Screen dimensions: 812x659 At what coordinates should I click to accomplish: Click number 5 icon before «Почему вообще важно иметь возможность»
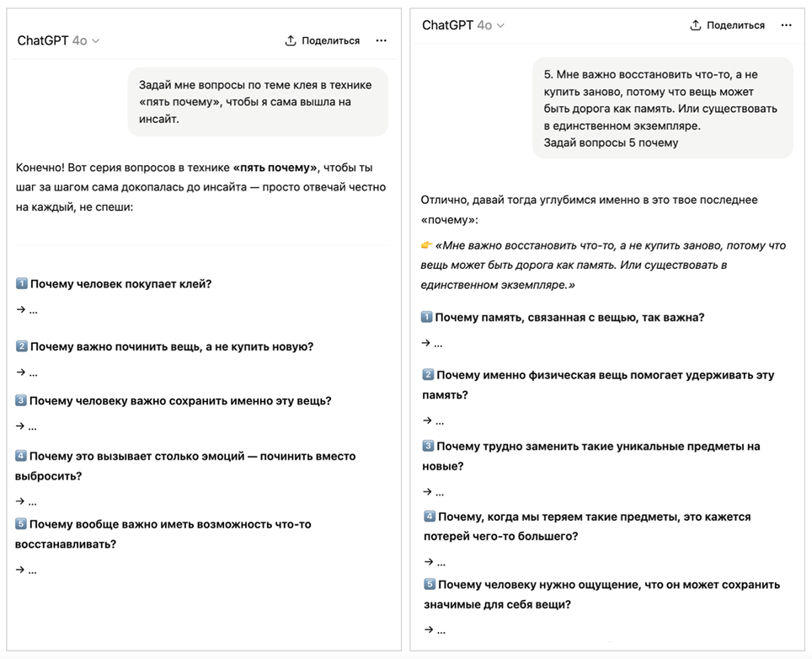(x=22, y=524)
